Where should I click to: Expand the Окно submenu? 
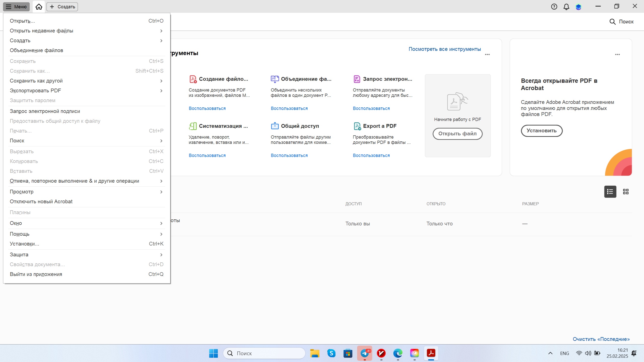tap(87, 223)
